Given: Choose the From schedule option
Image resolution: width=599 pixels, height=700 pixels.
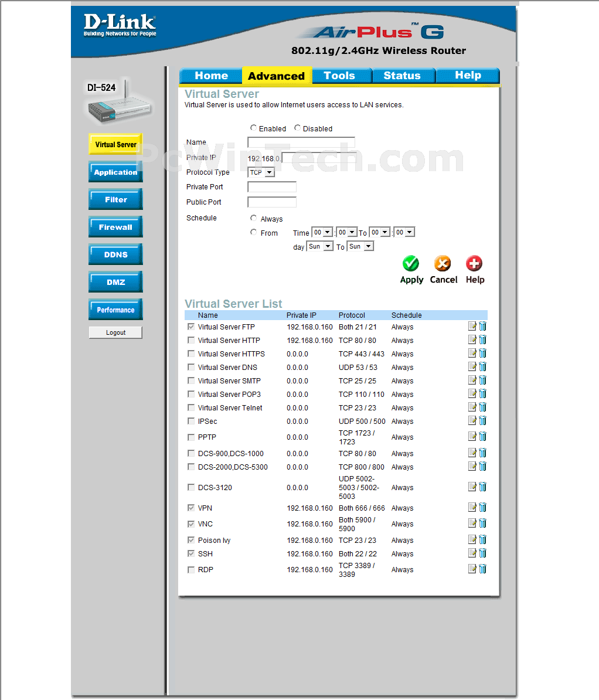Looking at the screenshot, I should click(254, 232).
